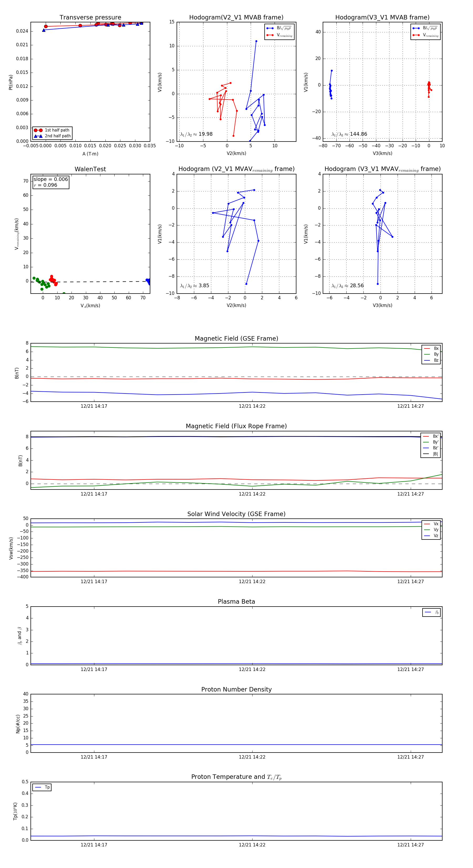Click 'V2(km/s)' label under MVAB hodogram
The height and width of the screenshot is (868, 473).
tap(236, 153)
